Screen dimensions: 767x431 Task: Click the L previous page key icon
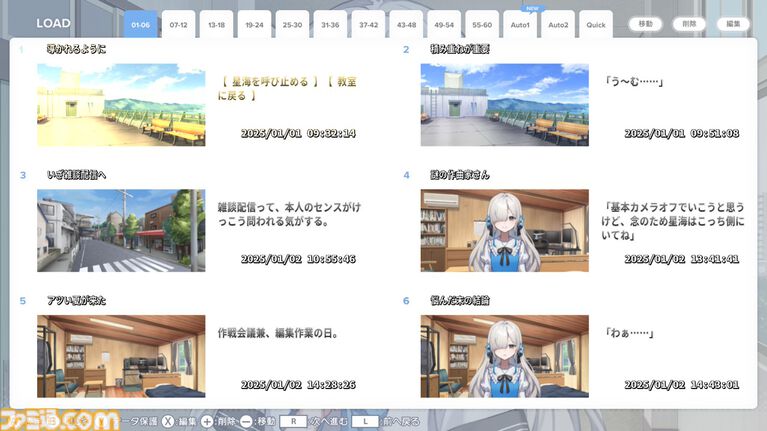(366, 421)
